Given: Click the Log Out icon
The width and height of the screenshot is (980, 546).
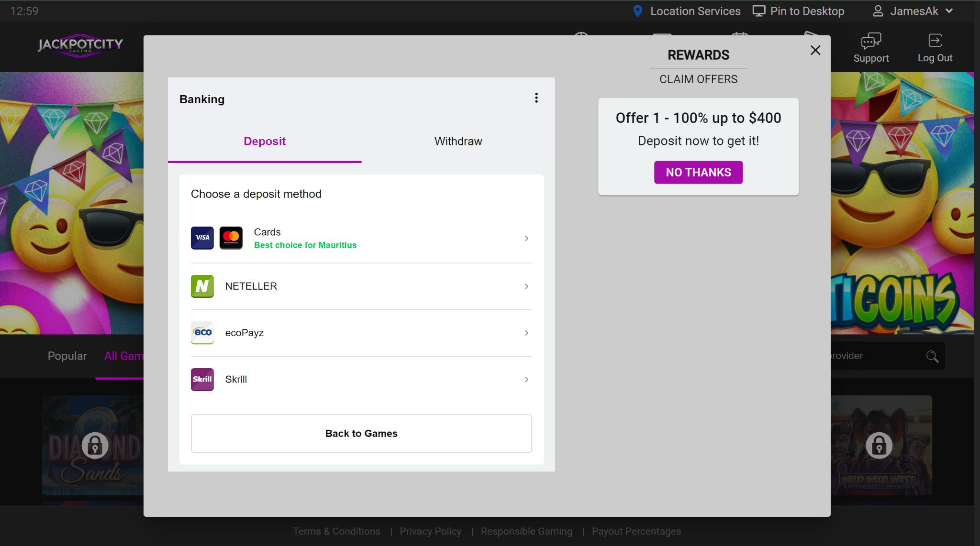Looking at the screenshot, I should pos(935,41).
